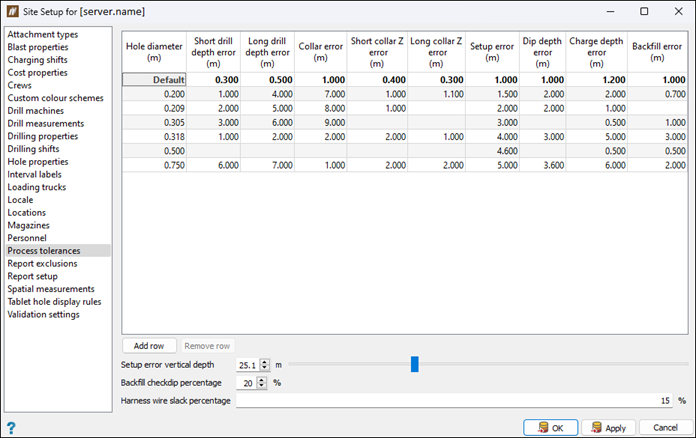
Task: Click the Hole diameter column header
Action: tap(154, 51)
